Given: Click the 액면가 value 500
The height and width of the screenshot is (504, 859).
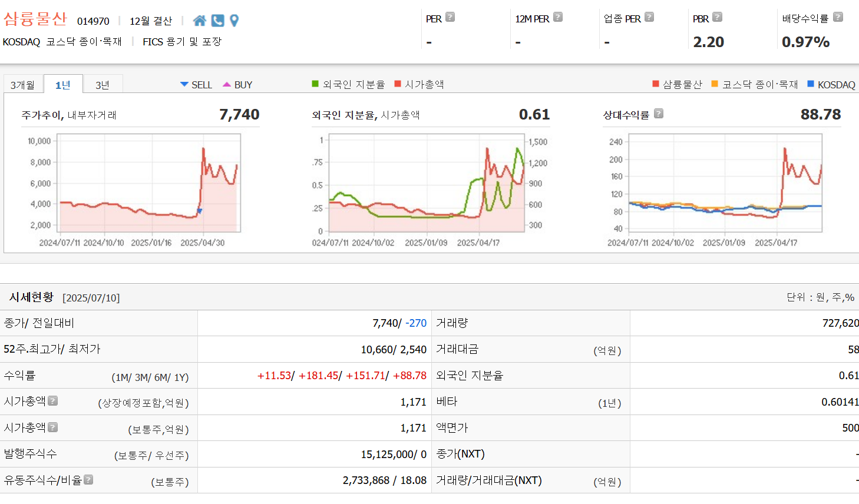Looking at the screenshot, I should point(850,428).
